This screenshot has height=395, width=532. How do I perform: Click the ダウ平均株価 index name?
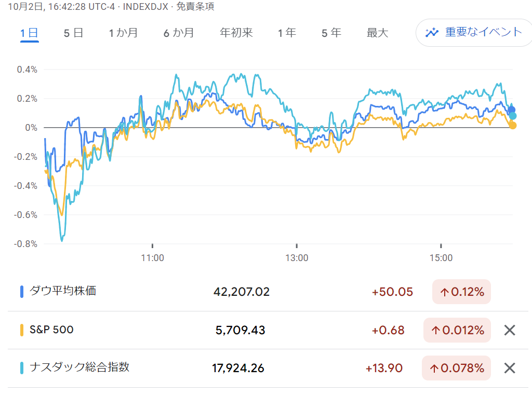coord(63,291)
